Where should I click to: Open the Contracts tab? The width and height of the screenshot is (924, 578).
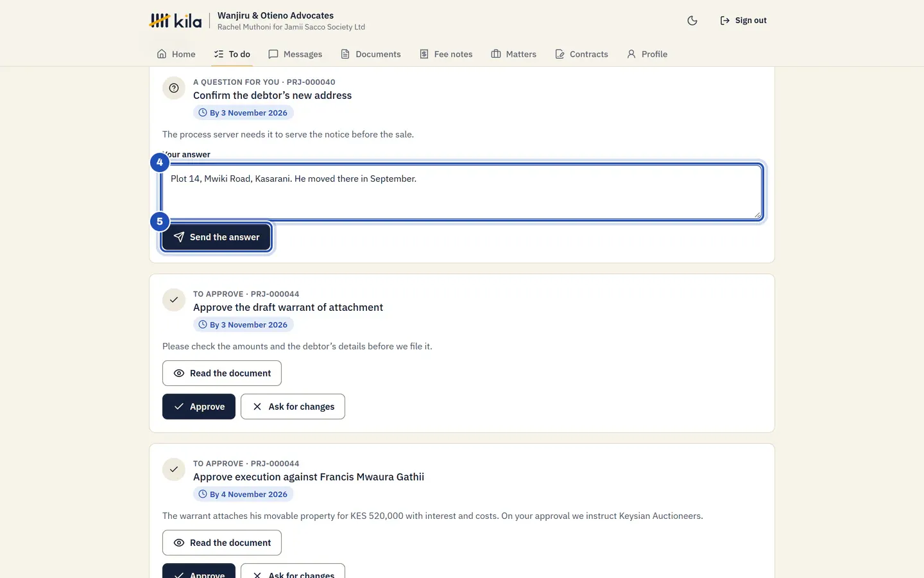581,54
